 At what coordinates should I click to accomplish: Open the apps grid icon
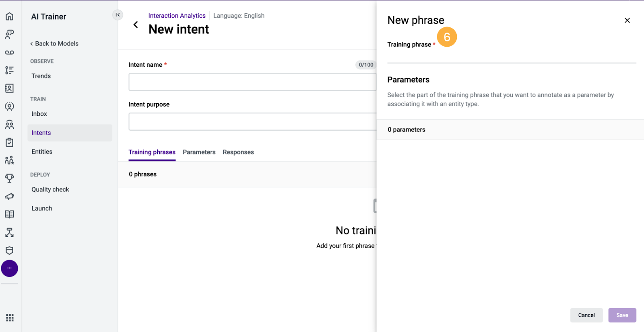[x=10, y=318]
